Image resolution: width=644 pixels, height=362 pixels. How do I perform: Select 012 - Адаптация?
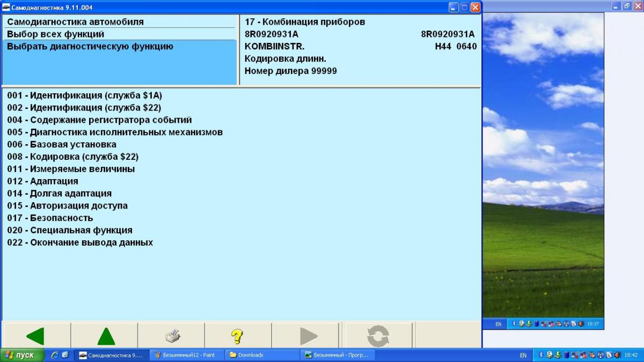[x=43, y=181]
